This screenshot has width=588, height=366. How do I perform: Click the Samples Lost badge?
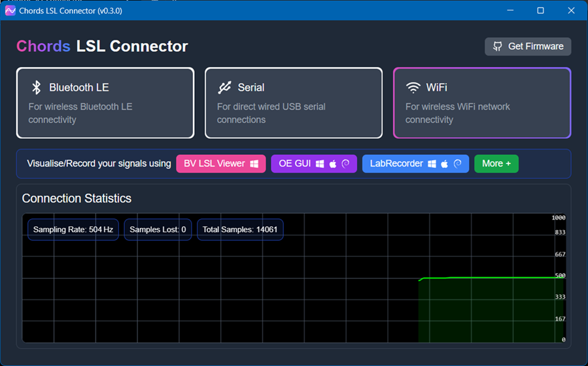pos(158,229)
